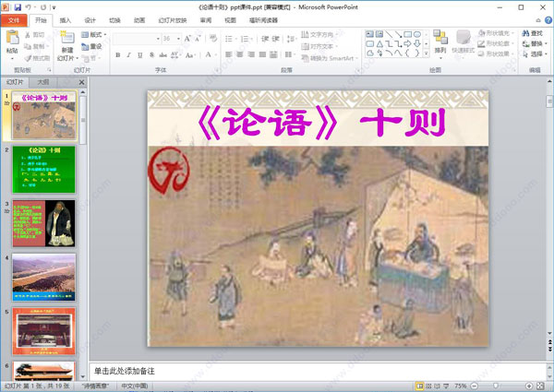The image size is (554, 392).
Task: Save the presentation with the floppy icon
Action: coord(18,7)
